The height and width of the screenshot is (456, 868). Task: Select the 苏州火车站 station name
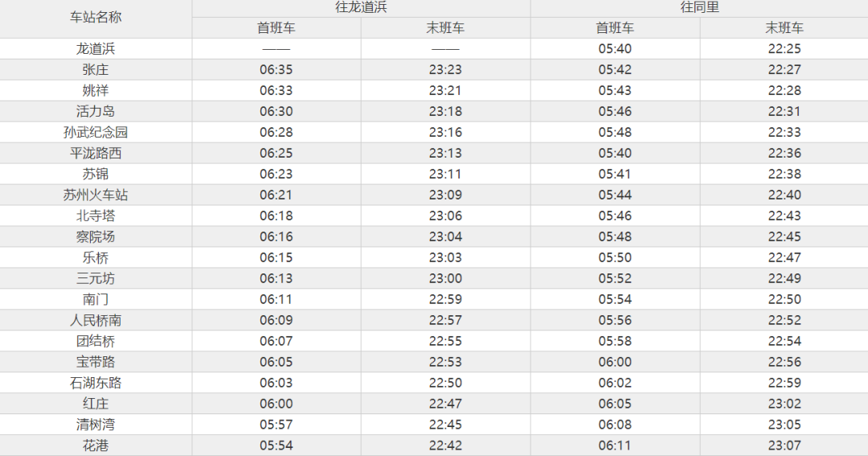tap(96, 195)
